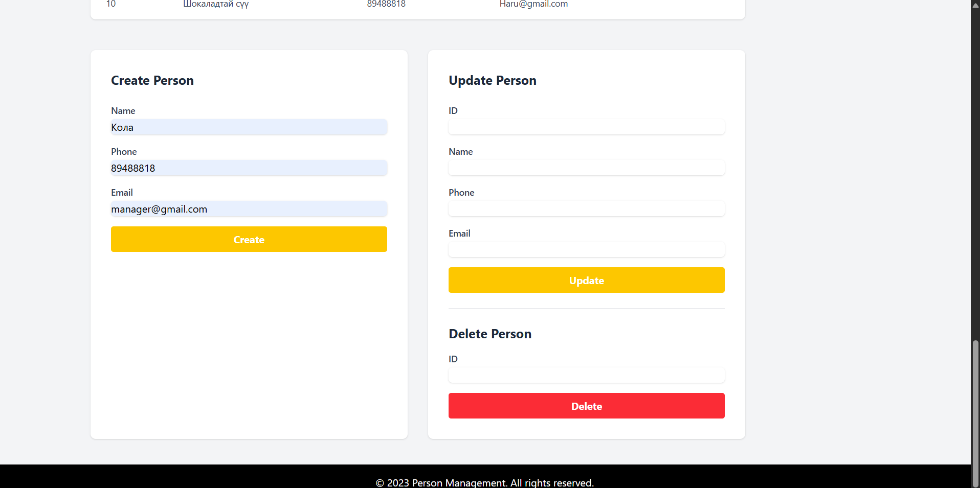Select the Haru@gmail.com table cell
The width and height of the screenshot is (980, 488).
tap(533, 4)
